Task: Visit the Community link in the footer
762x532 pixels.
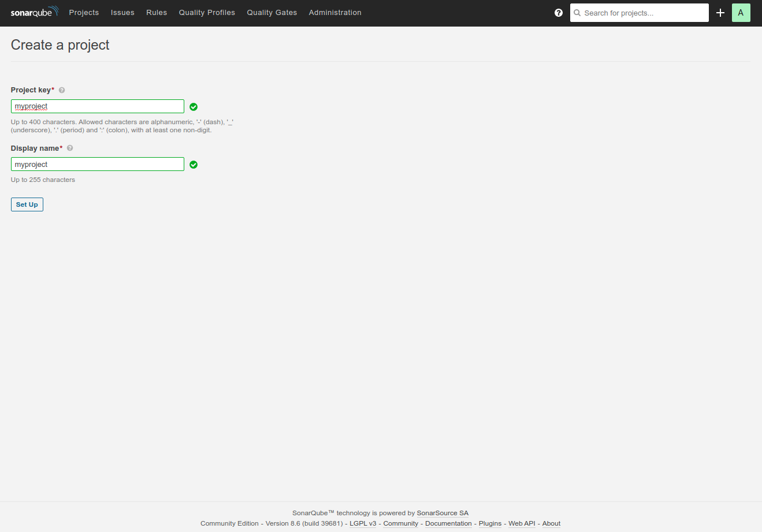Action: [400, 523]
